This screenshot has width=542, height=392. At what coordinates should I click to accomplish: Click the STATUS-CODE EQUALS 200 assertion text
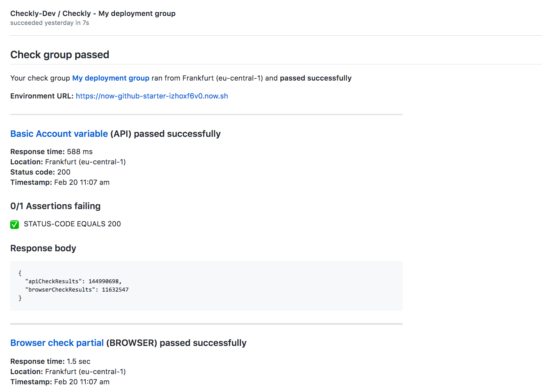[72, 224]
